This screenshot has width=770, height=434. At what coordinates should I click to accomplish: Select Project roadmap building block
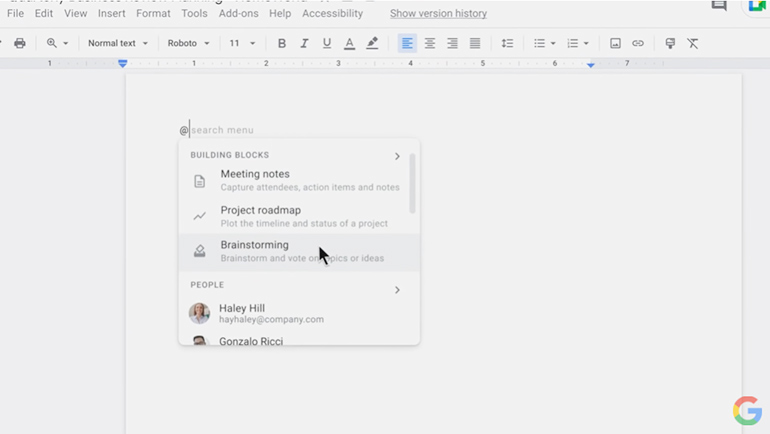coord(299,217)
